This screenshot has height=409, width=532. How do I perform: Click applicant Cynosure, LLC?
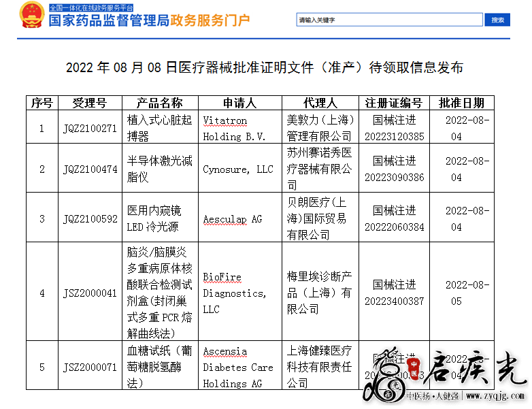[238, 169]
